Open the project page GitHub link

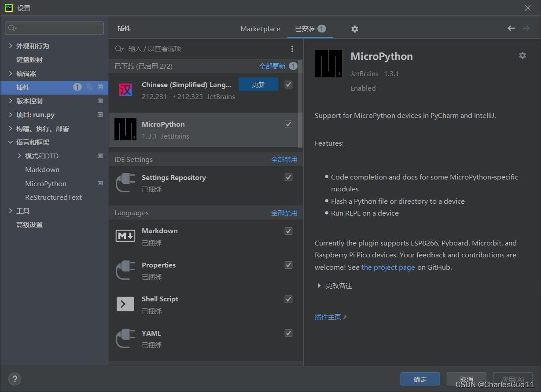[x=388, y=267]
